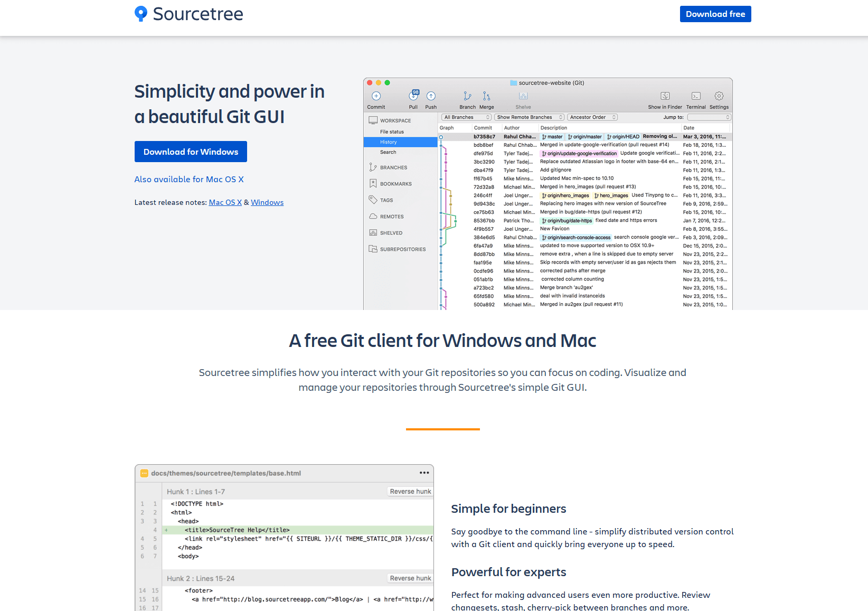868x611 pixels.
Task: Click added line SourceTree Help title
Action: (298, 530)
